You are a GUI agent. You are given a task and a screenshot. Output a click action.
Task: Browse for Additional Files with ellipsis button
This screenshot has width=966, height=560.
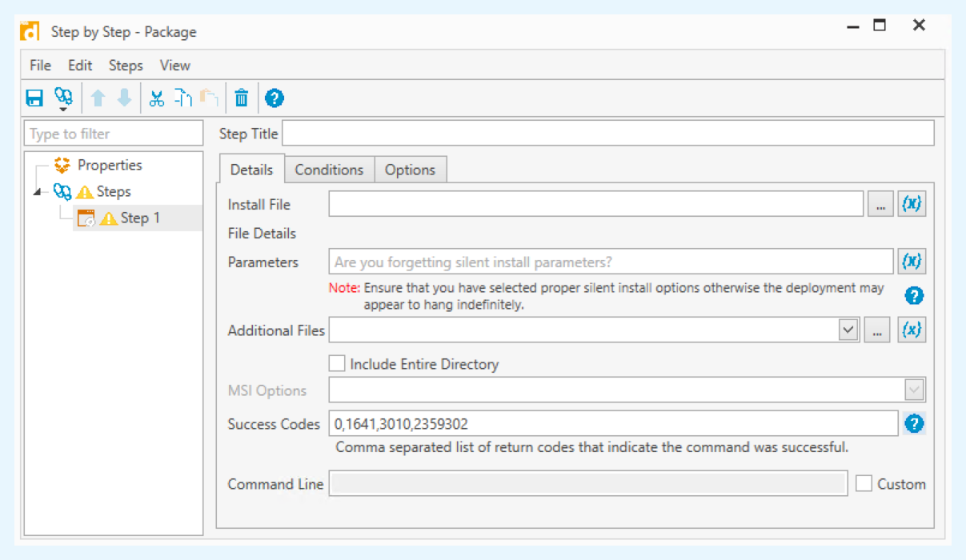tap(877, 330)
